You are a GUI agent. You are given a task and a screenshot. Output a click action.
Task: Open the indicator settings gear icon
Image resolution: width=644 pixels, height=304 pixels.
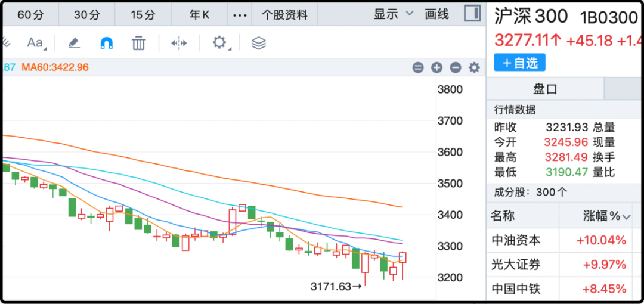click(475, 68)
